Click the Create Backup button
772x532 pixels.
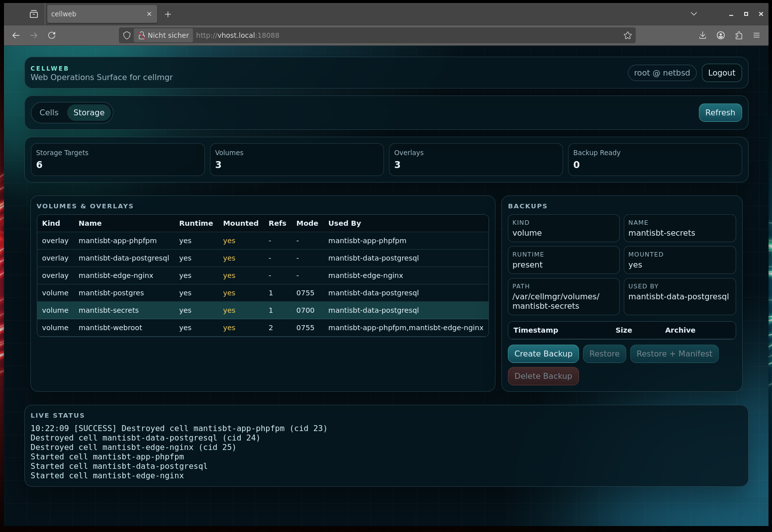click(x=543, y=354)
